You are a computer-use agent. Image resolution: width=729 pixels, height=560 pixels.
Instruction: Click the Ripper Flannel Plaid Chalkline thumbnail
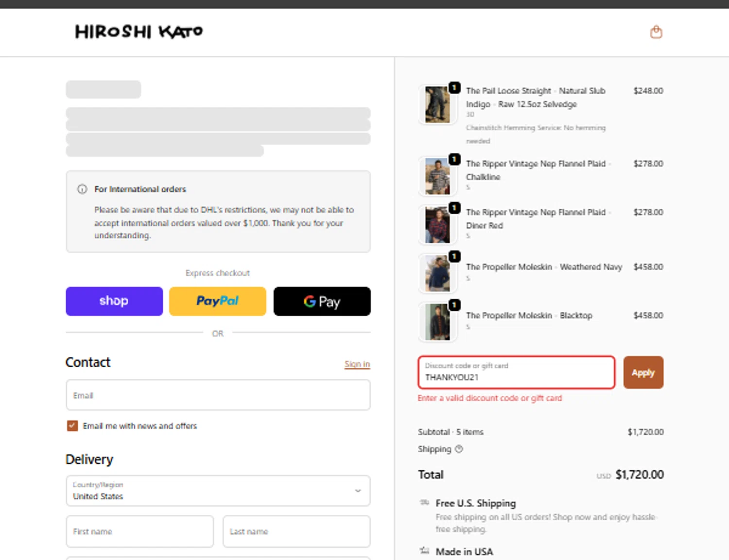pos(437,177)
